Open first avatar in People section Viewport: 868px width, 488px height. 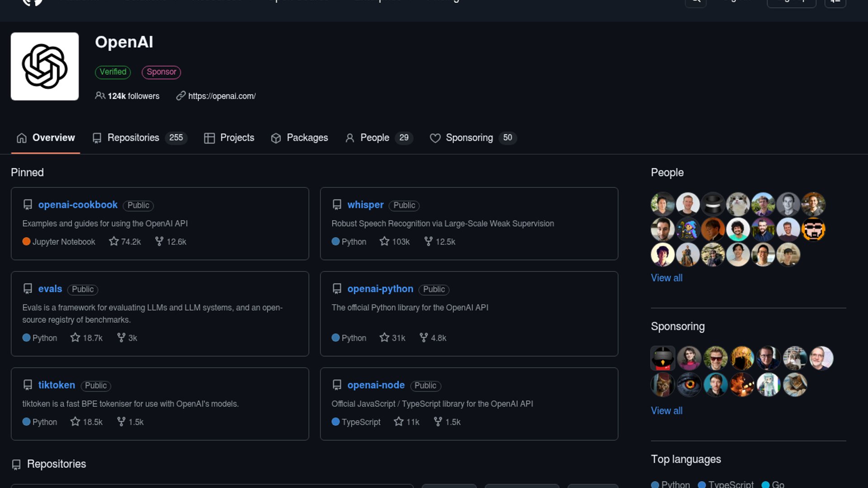coord(663,204)
